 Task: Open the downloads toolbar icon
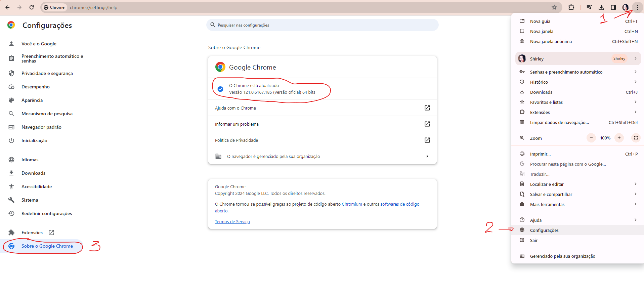(x=601, y=7)
